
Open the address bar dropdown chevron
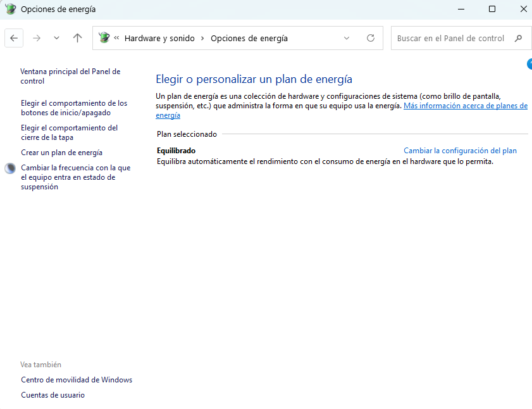pyautogui.click(x=347, y=38)
